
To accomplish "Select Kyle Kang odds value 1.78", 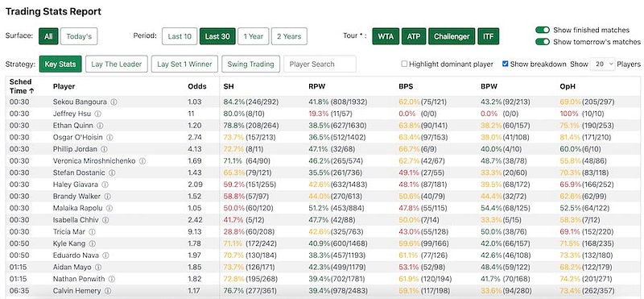I will [194, 244].
